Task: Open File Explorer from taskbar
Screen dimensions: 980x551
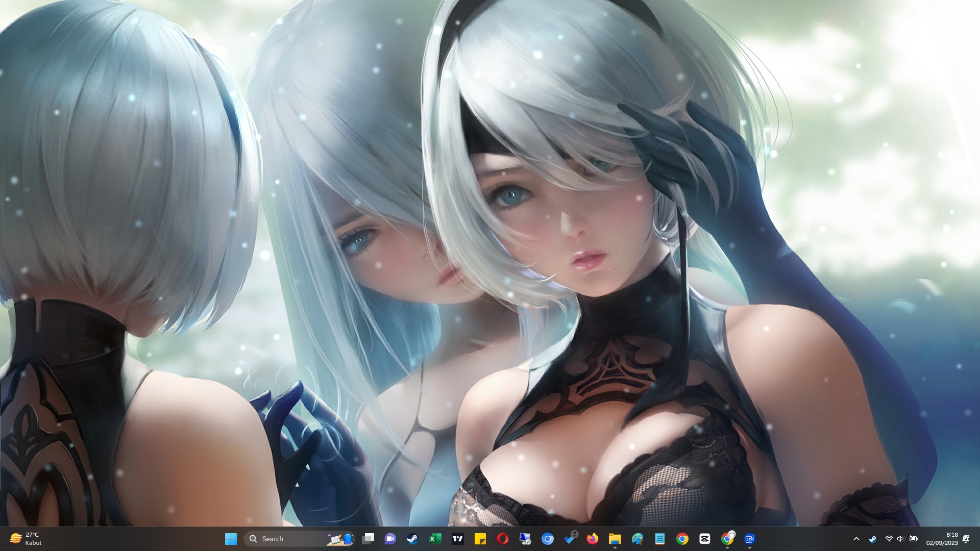Action: pos(615,539)
